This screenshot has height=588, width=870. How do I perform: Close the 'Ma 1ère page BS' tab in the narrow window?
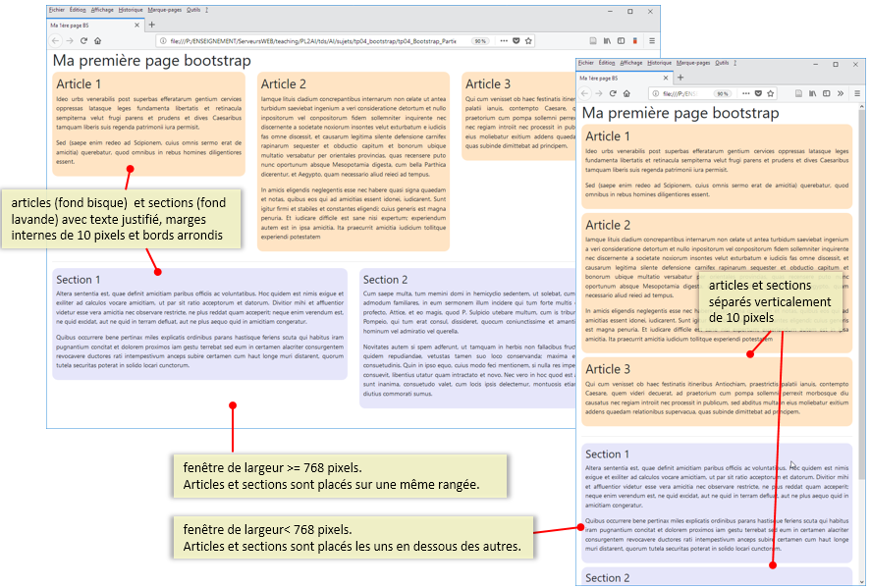coord(665,78)
